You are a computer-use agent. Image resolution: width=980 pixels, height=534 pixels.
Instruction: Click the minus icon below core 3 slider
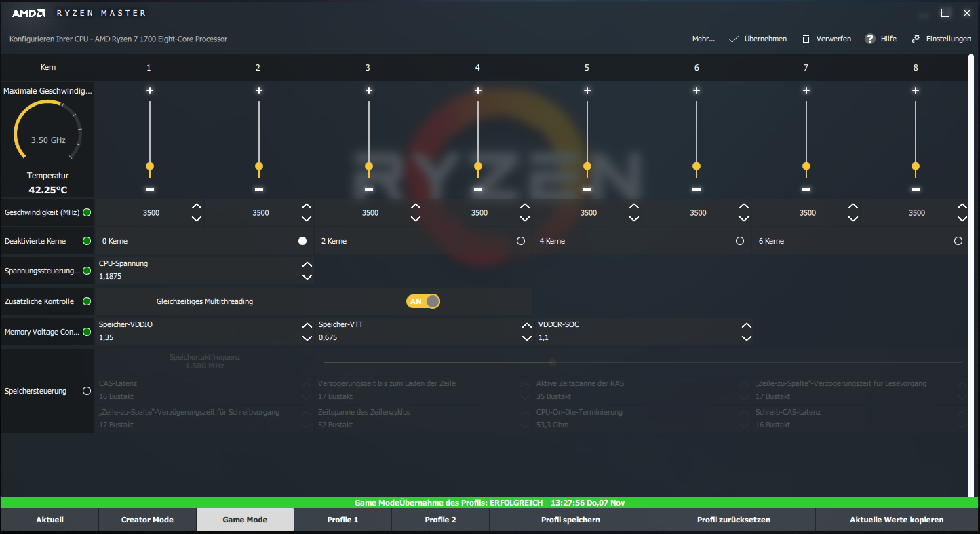pos(369,189)
